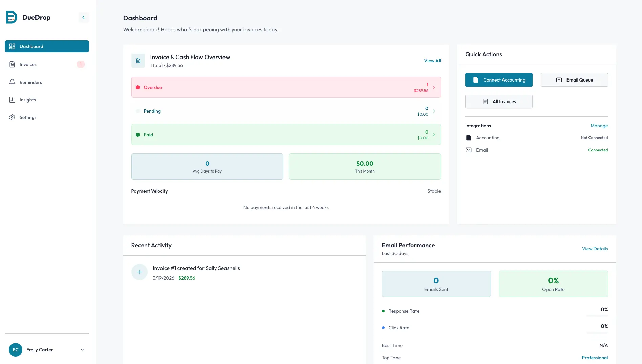Open the Email Queue
Image resolution: width=642 pixels, height=364 pixels.
point(574,80)
